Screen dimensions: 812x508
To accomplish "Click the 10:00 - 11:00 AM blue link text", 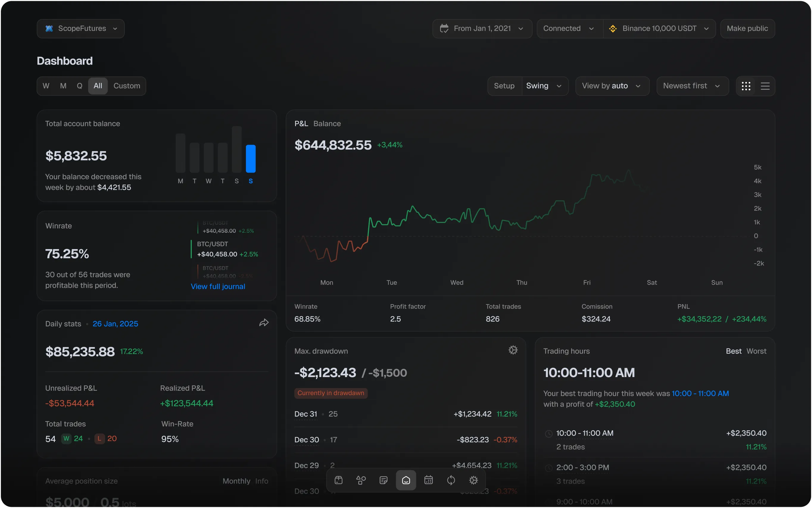I will [700, 393].
